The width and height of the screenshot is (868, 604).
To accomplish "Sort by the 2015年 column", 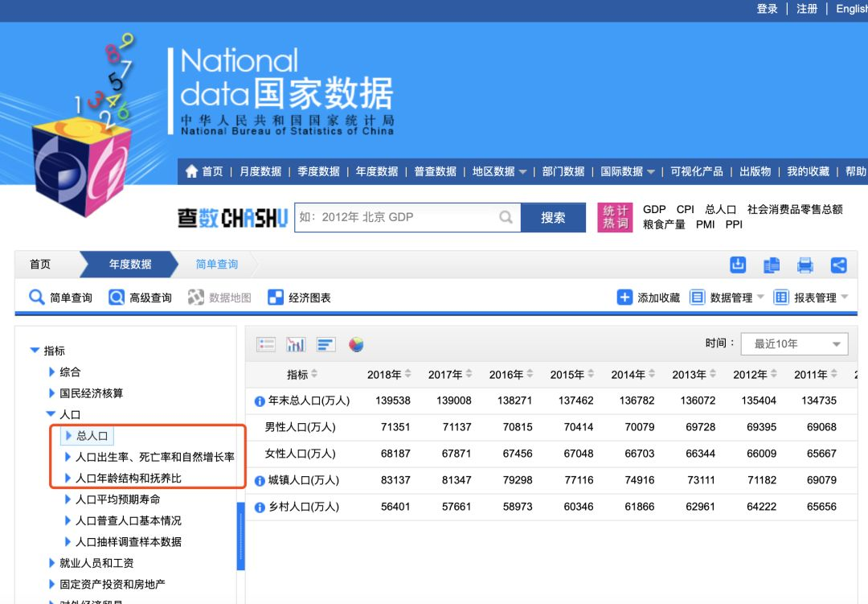I will coord(591,374).
